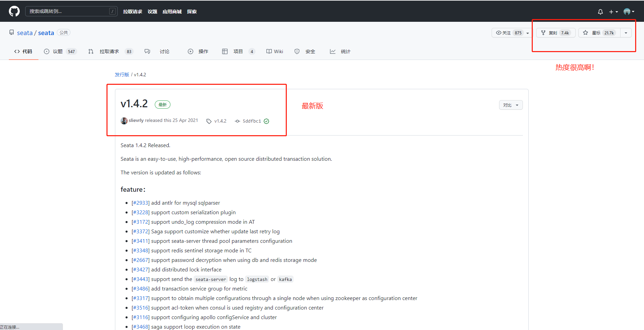Open pull request #2933 link
This screenshot has height=330, width=644.
pyautogui.click(x=141, y=203)
